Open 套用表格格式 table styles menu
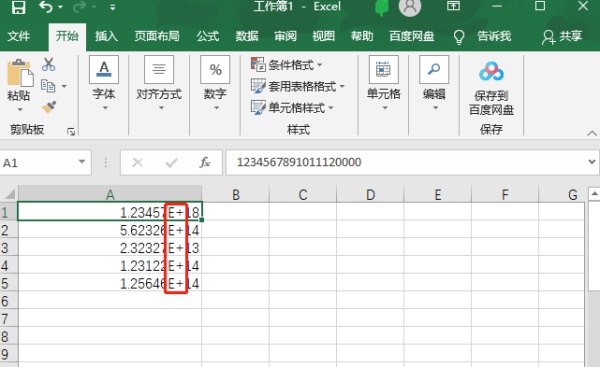The width and height of the screenshot is (600, 367). (x=298, y=86)
